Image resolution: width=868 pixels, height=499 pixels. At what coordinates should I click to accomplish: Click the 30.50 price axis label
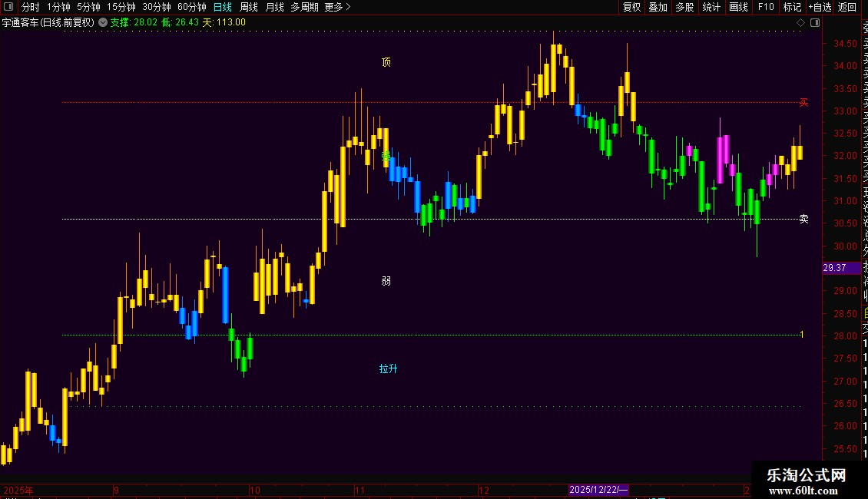(x=845, y=223)
